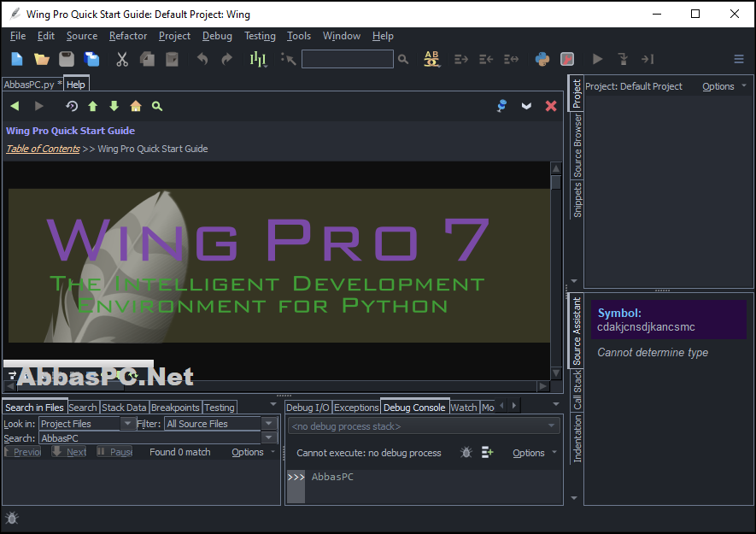Open the source index menu icon

coord(259,59)
